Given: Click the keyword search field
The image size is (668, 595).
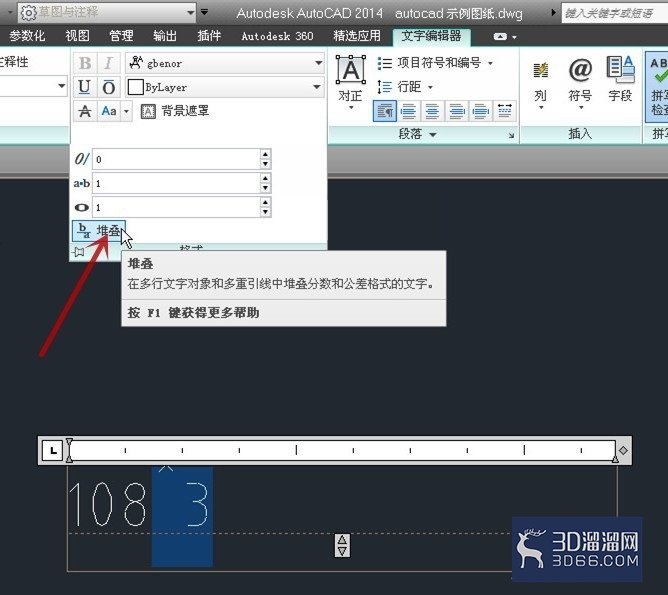Looking at the screenshot, I should [614, 13].
